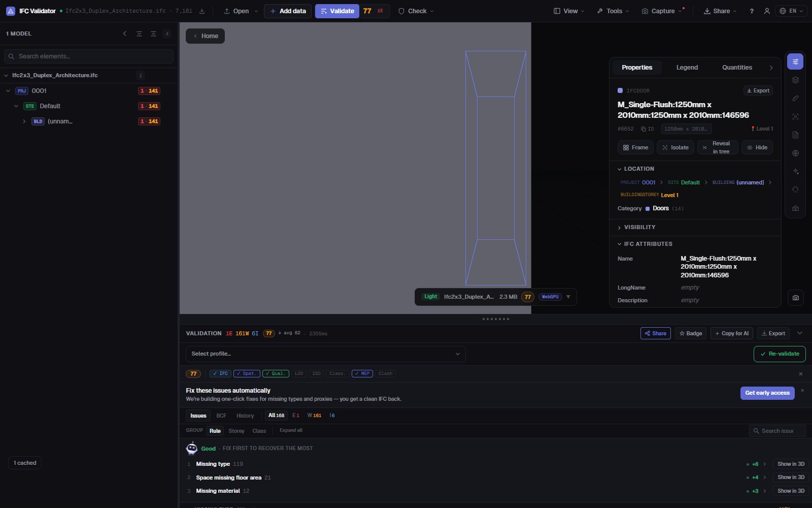The height and width of the screenshot is (508, 812).
Task: Open the user account icon
Action: [767, 11]
